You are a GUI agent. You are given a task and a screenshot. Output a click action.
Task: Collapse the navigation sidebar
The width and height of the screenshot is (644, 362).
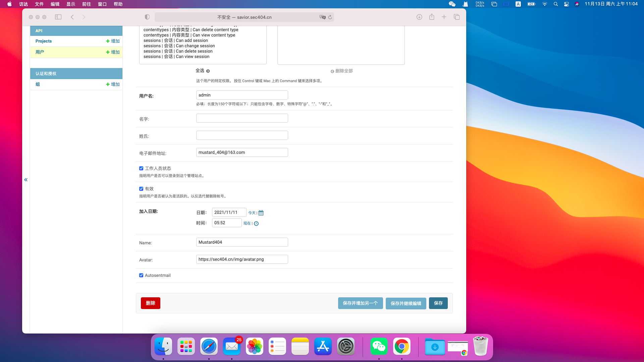tap(26, 180)
